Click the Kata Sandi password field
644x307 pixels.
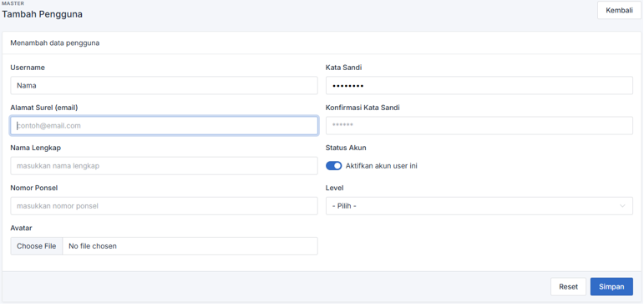click(x=479, y=85)
